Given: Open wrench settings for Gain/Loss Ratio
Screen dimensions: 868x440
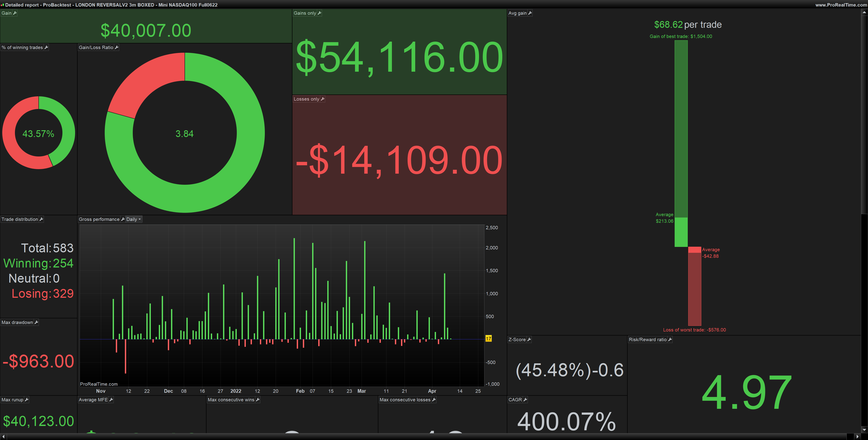Looking at the screenshot, I should 117,47.
